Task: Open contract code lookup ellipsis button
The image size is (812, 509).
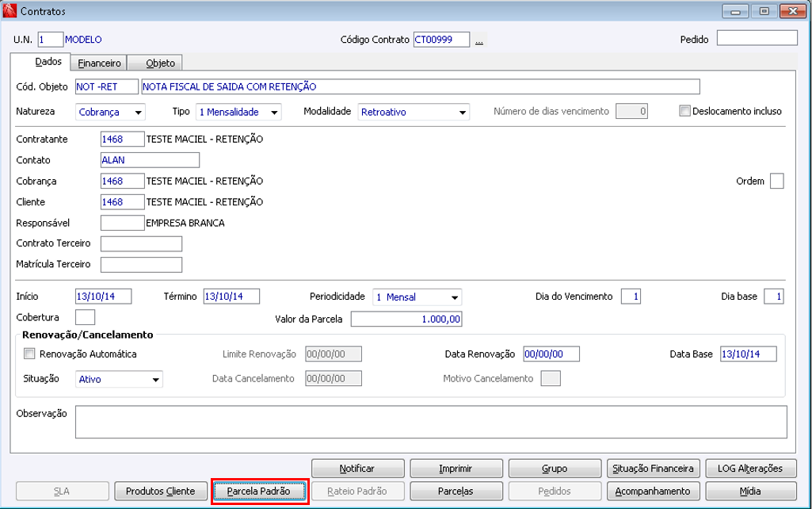Action: [479, 40]
